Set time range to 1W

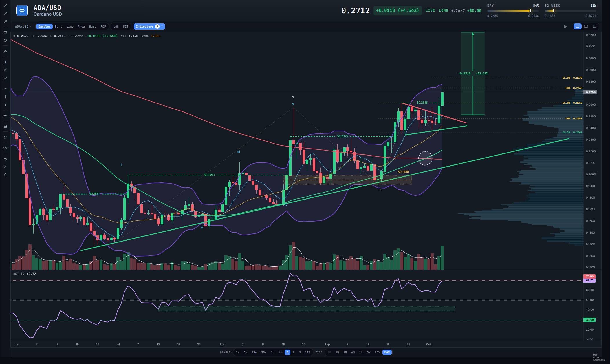[x=337, y=352]
